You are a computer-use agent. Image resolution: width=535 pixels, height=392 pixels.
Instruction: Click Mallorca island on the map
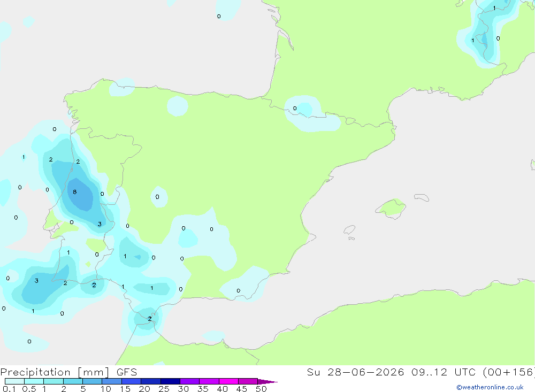(x=391, y=208)
